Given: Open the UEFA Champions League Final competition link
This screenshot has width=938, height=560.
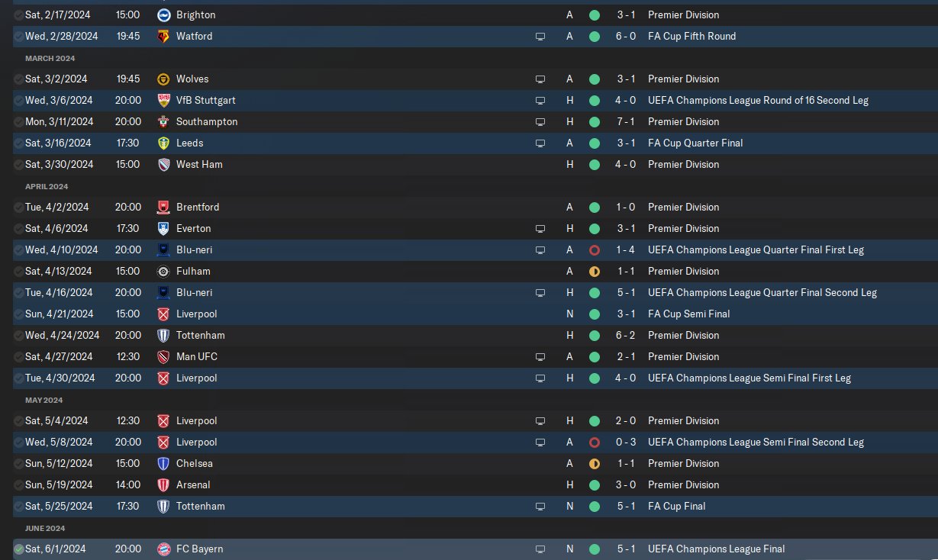Looking at the screenshot, I should (x=716, y=549).
